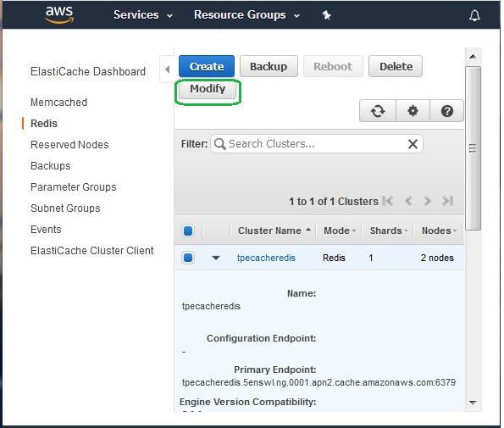Open the notifications bell icon
The width and height of the screenshot is (504, 428).
point(474,15)
